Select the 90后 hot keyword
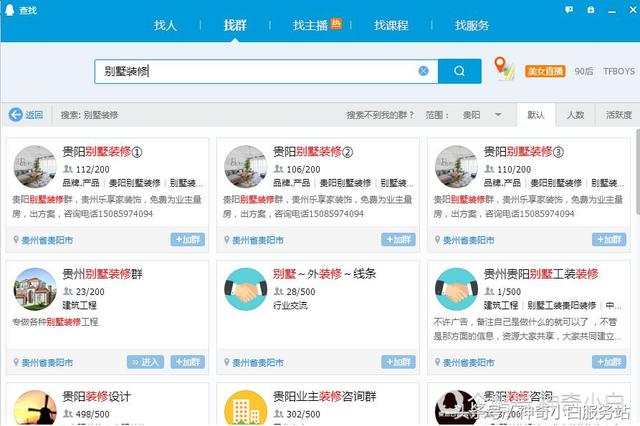This screenshot has width=640, height=426. pyautogui.click(x=584, y=71)
